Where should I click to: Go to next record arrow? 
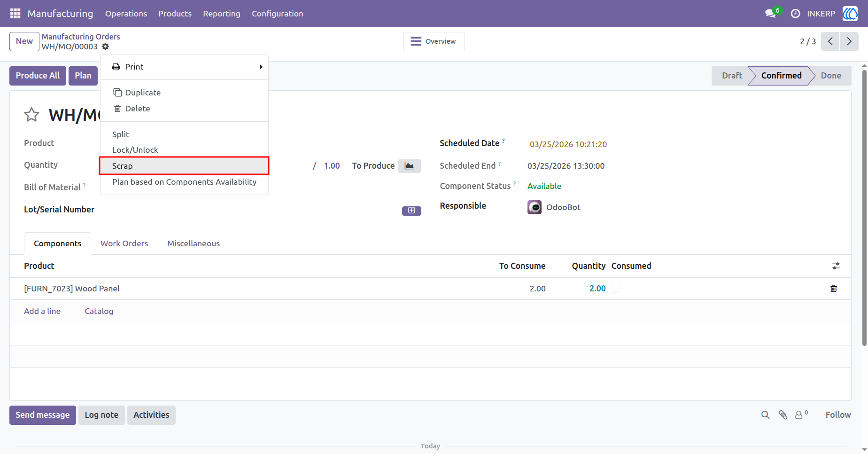click(849, 41)
